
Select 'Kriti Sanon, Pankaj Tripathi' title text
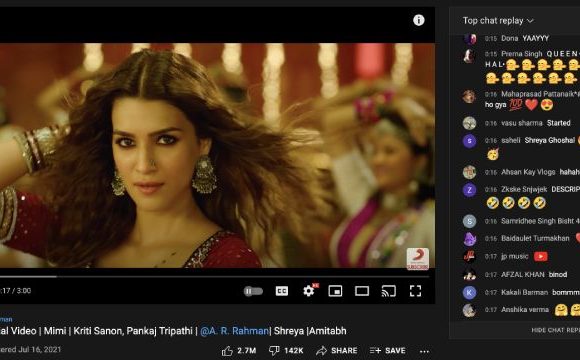point(133,331)
